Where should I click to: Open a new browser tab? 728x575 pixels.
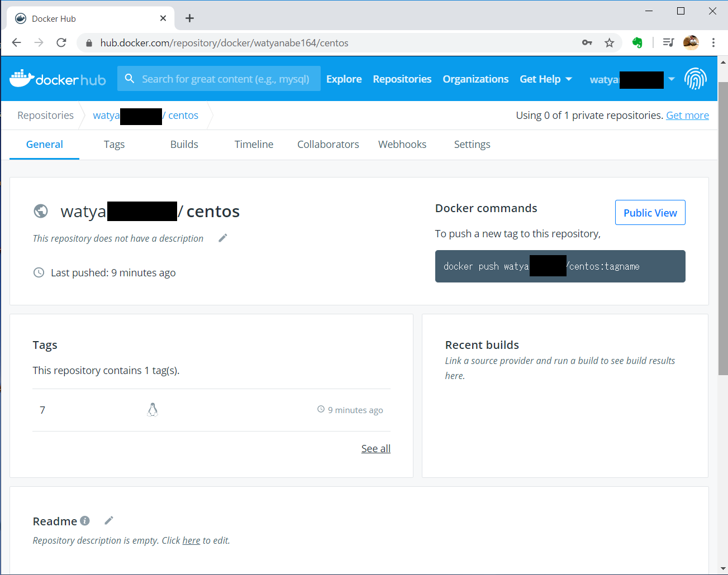pos(189,18)
